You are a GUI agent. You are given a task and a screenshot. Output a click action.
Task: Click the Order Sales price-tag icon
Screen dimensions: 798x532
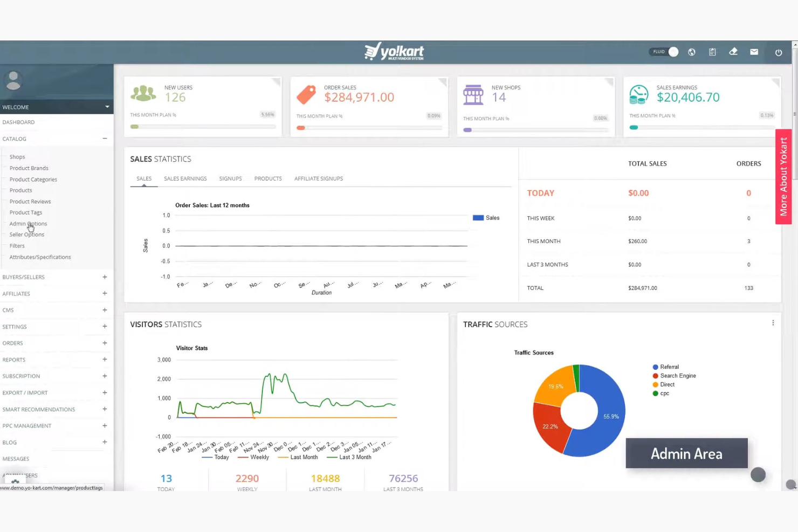(306, 95)
